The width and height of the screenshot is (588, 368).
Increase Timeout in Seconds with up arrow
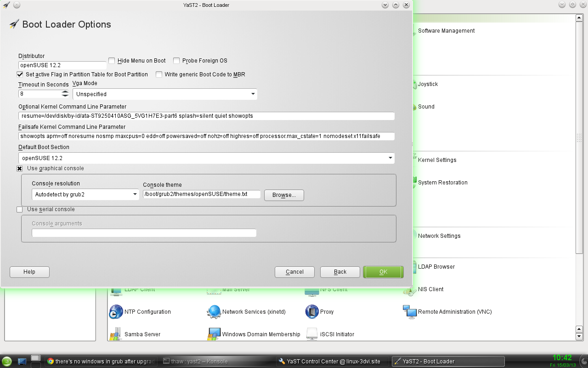[65, 92]
